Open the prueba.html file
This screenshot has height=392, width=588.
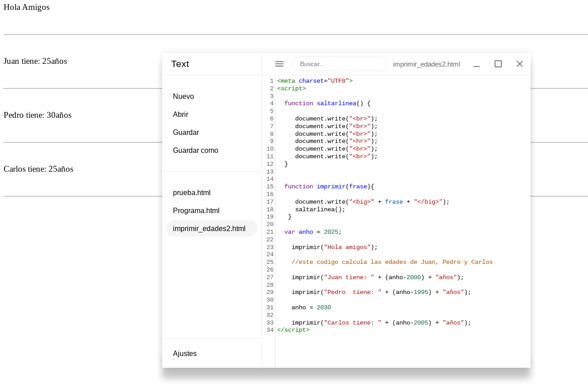click(192, 192)
